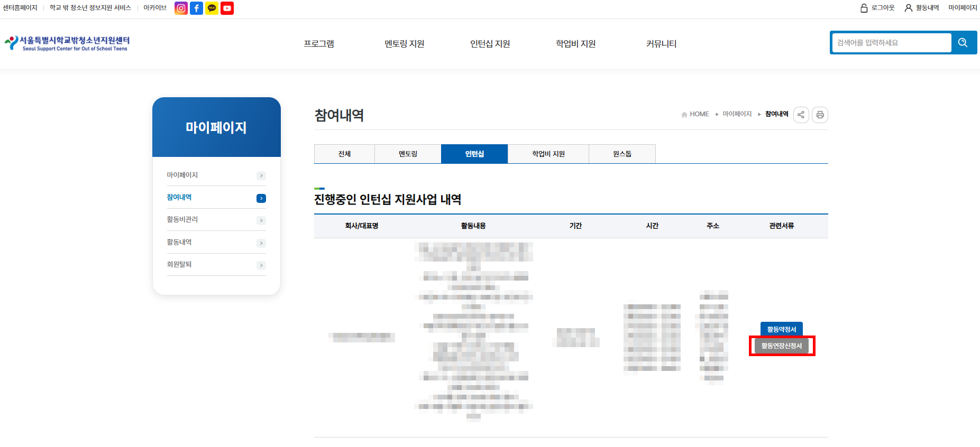Click the 마이페이지 breadcrumb item
This screenshot has width=980, height=447.
737,114
